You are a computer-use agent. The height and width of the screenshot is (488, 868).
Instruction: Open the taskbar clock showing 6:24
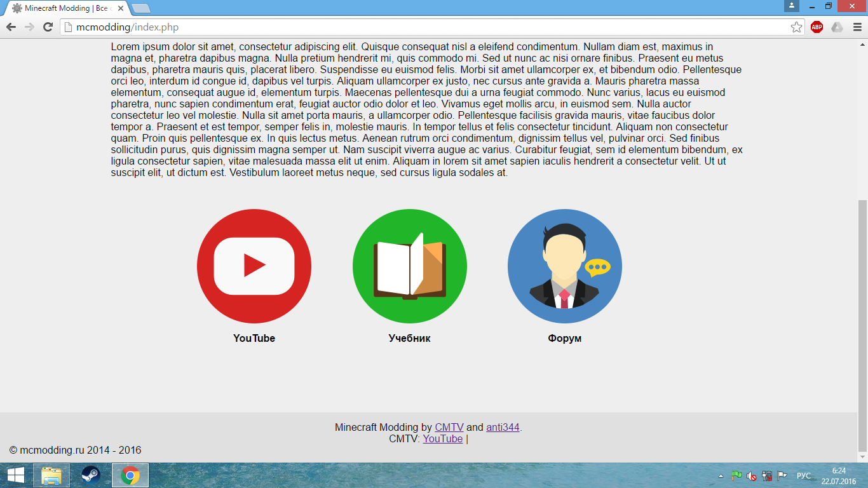838,475
